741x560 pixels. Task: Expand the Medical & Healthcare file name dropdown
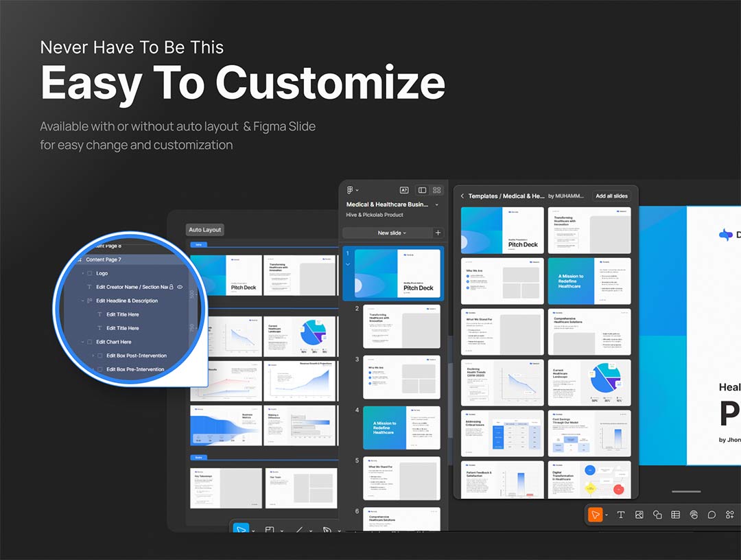click(x=437, y=205)
